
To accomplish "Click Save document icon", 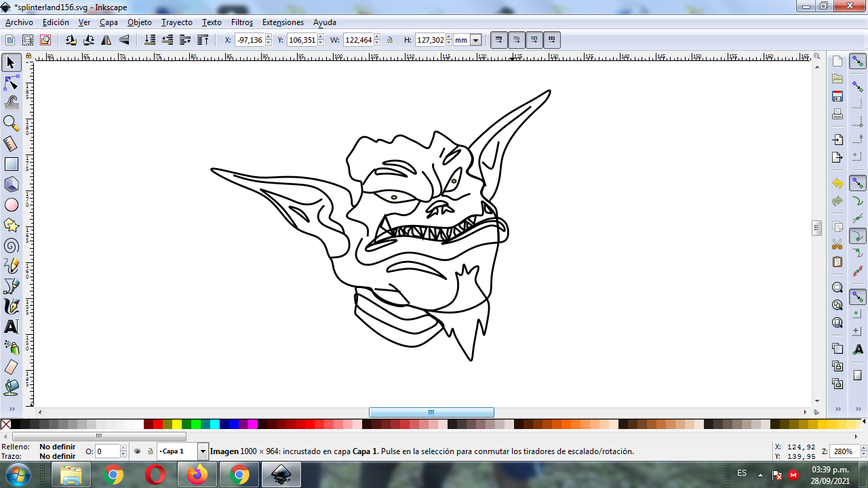I will coord(837,96).
